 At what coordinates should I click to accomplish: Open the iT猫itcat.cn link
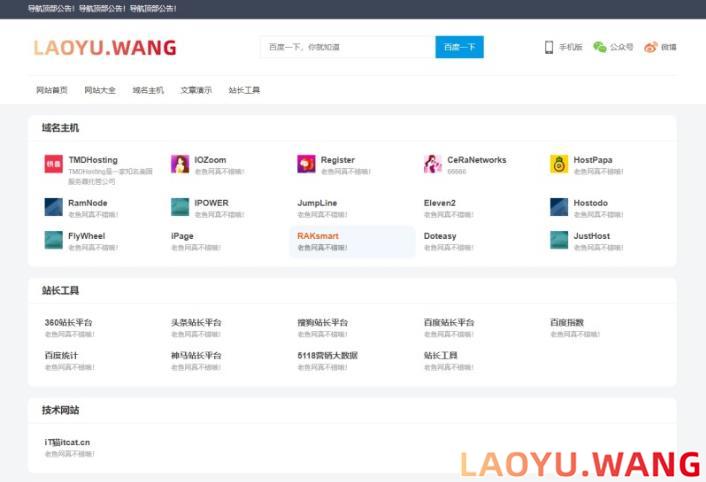click(x=67, y=442)
